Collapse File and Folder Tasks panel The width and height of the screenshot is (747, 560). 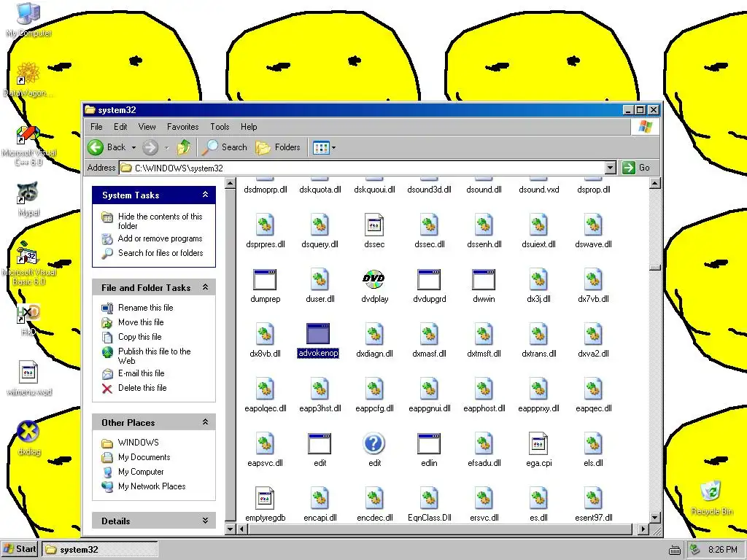click(x=205, y=287)
